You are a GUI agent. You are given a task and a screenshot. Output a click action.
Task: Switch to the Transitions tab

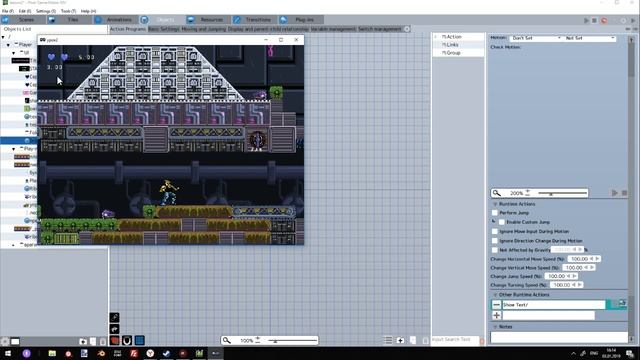point(254,20)
